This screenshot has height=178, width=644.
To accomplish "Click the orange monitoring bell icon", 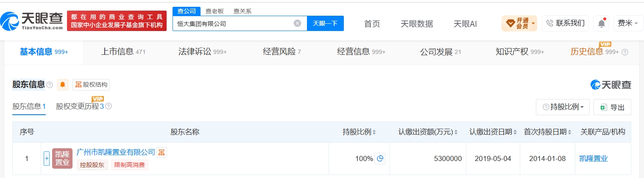I will (63, 85).
